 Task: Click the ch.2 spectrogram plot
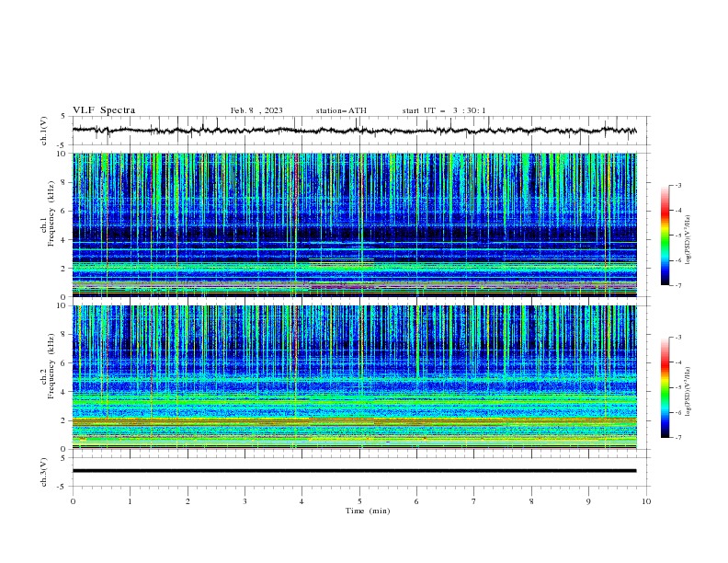[x=354, y=377]
